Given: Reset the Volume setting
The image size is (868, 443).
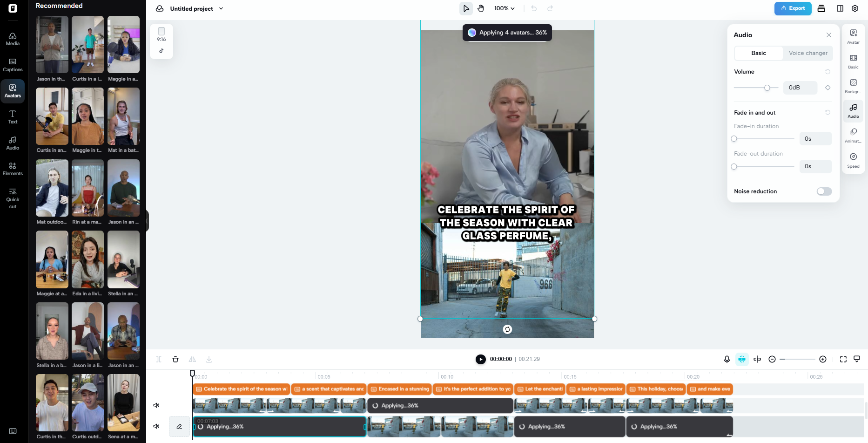Looking at the screenshot, I should (828, 72).
